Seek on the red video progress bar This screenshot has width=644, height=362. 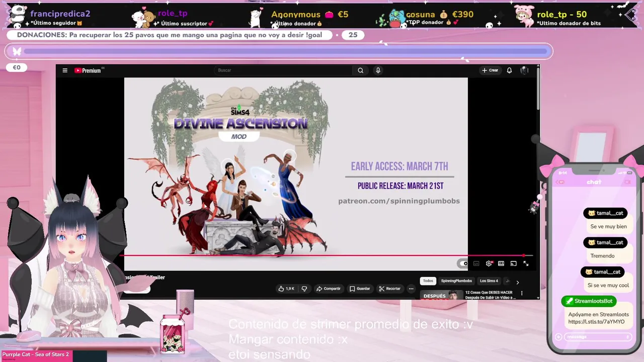coord(326,255)
